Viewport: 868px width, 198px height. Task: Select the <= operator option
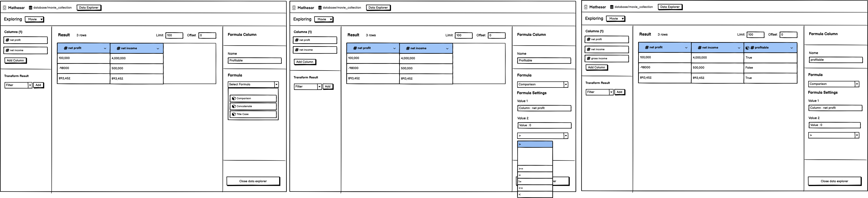click(535, 188)
